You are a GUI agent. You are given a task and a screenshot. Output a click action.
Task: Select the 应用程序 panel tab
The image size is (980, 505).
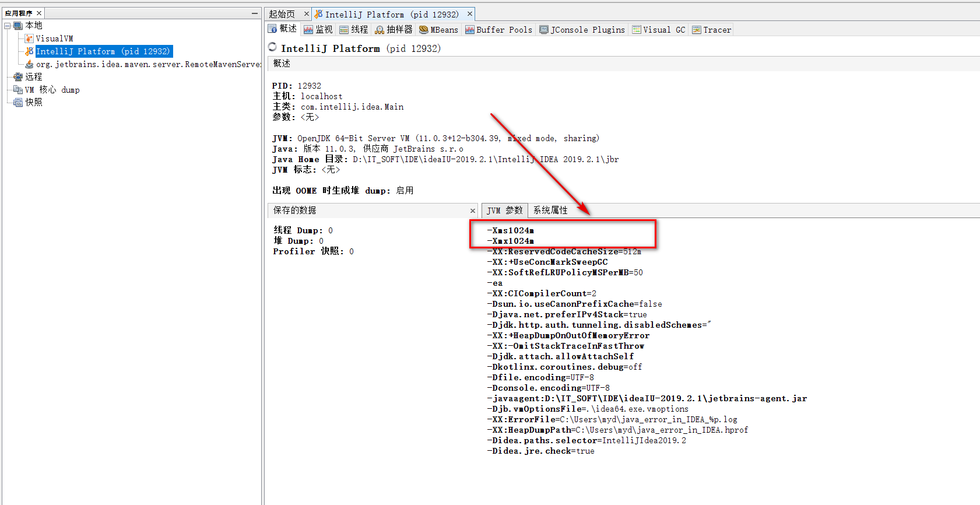click(x=19, y=13)
